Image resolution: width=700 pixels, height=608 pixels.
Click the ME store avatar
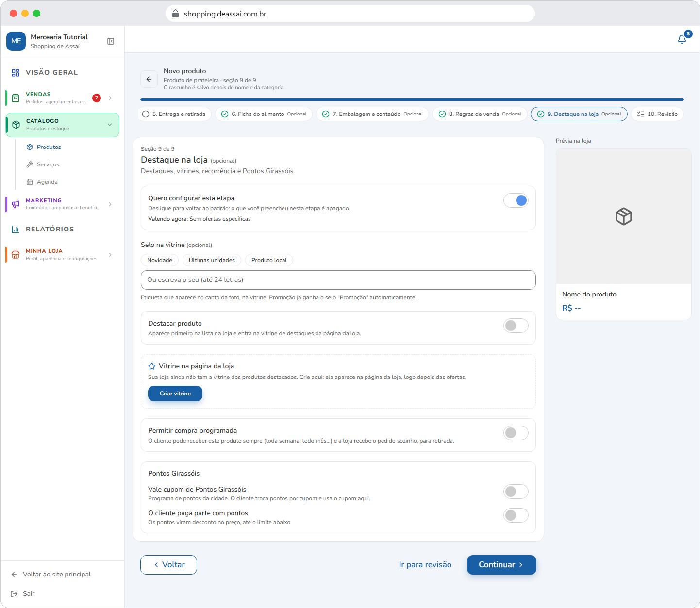click(16, 41)
